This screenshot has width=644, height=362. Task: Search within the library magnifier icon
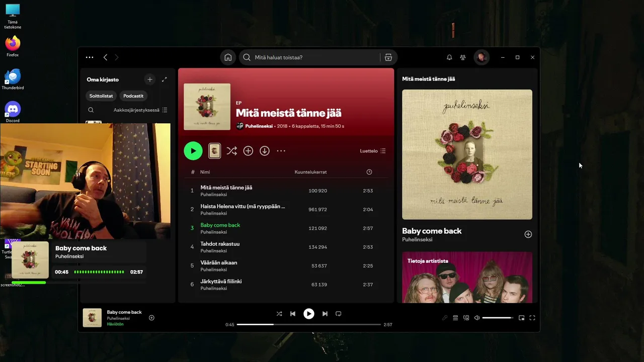[91, 110]
